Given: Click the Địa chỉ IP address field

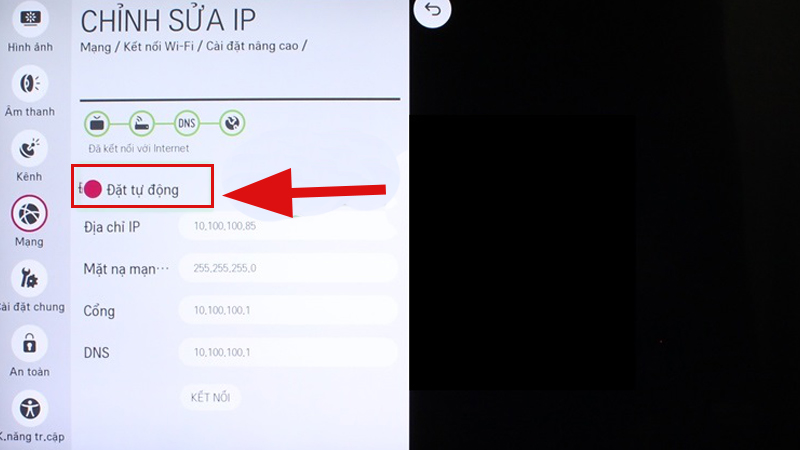Looking at the screenshot, I should click(288, 226).
